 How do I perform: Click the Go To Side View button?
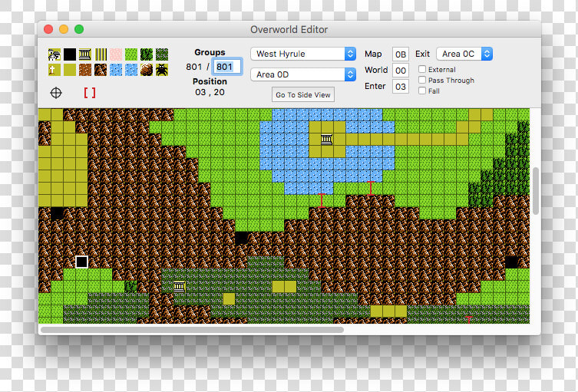point(303,94)
